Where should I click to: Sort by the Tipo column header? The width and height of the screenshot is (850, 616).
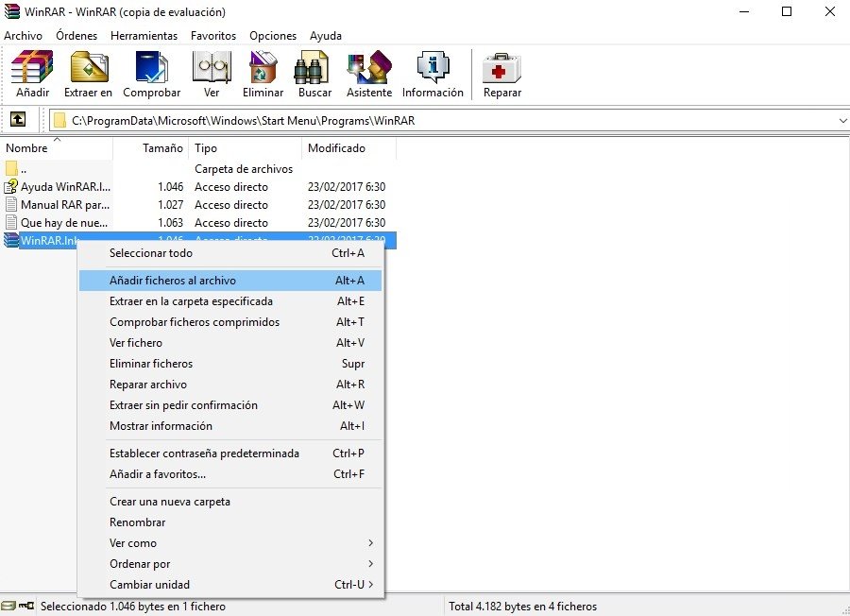click(245, 148)
